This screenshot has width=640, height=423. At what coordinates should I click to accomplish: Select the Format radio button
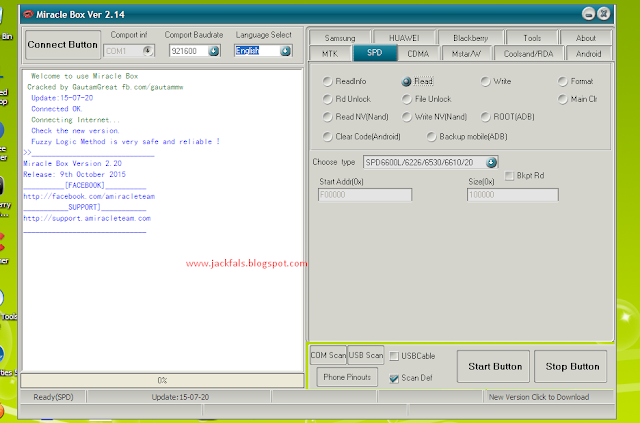(x=562, y=81)
